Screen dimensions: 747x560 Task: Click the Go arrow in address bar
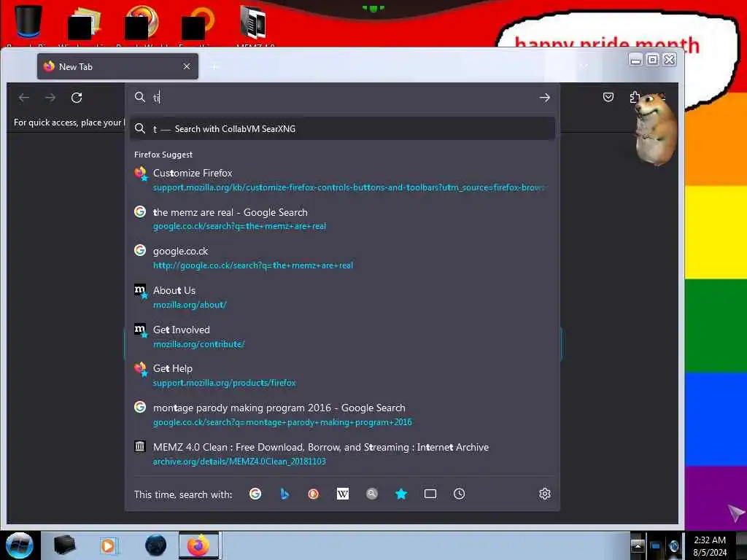point(544,98)
